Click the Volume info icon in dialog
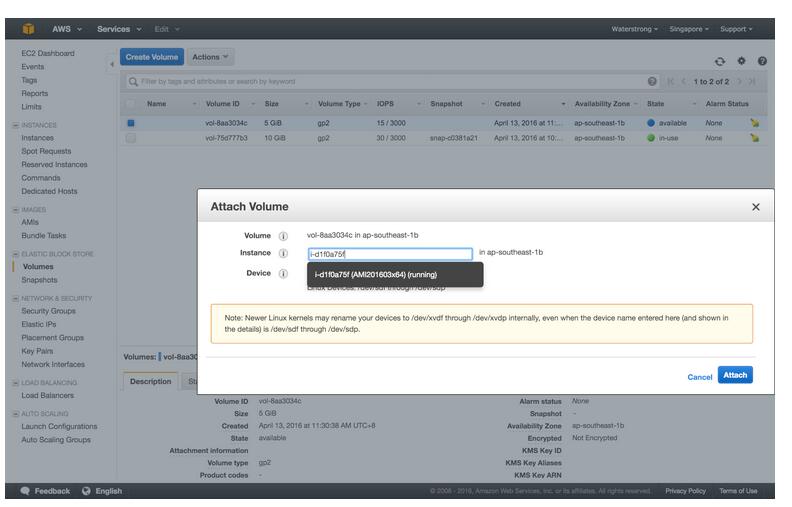Screen dimensions: 792x507 [283, 236]
